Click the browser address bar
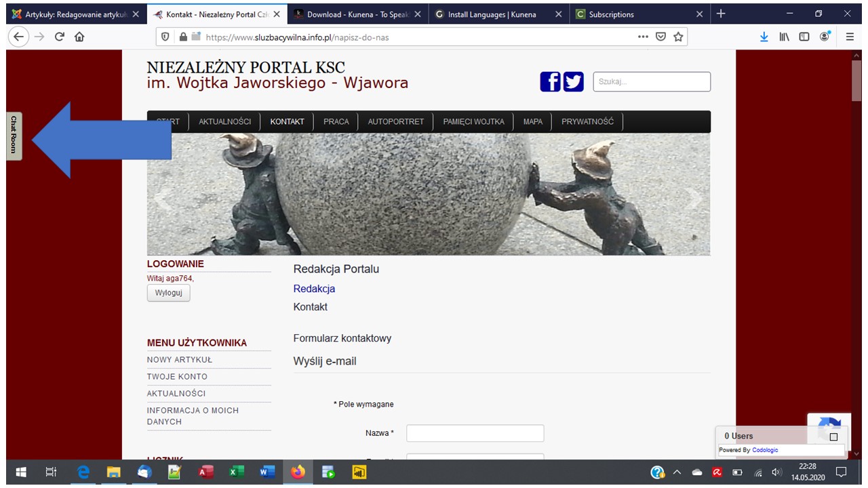This screenshot has height=488, width=868. pyautogui.click(x=420, y=37)
